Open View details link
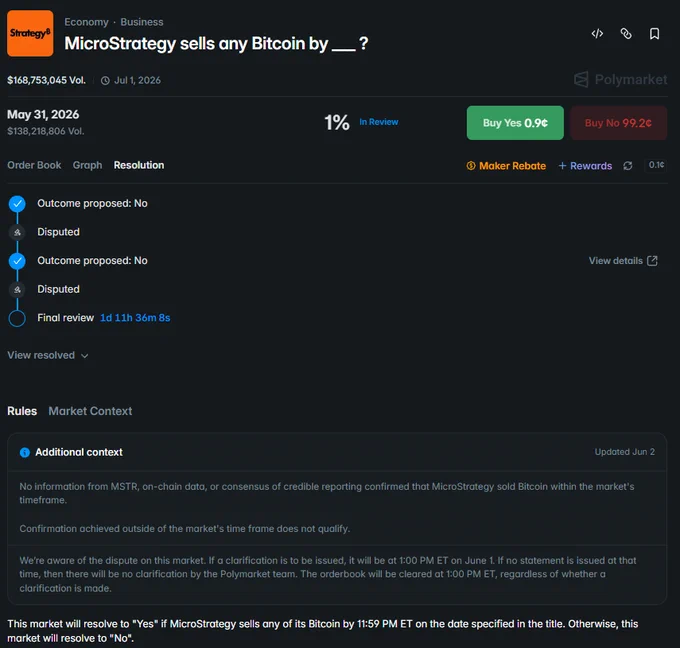This screenshot has height=648, width=680. (623, 261)
